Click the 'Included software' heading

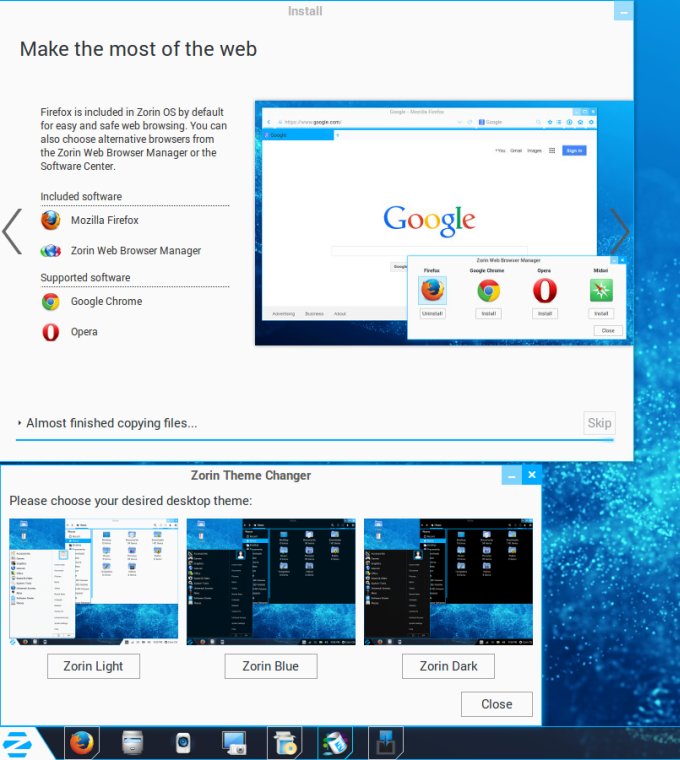[x=81, y=196]
